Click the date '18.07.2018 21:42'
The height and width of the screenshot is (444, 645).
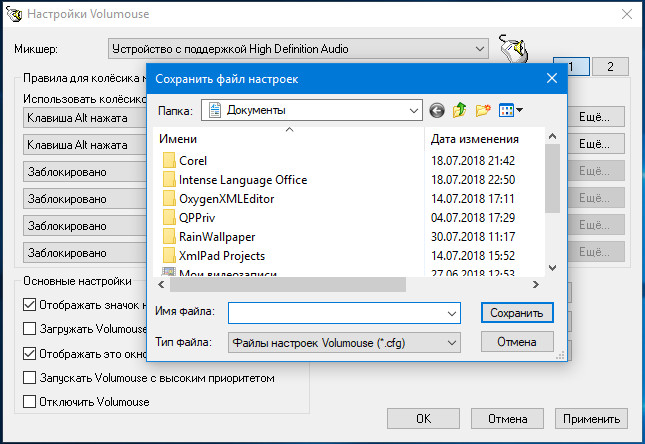coord(473,160)
